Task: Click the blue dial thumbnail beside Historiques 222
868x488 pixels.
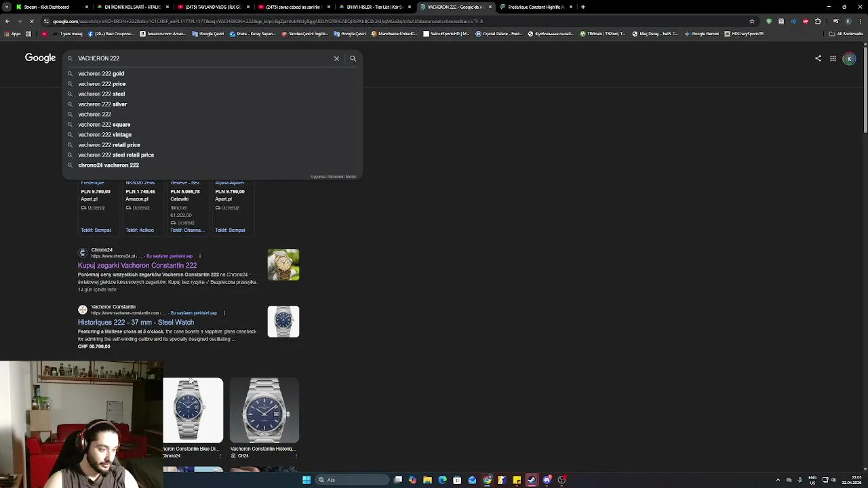Action: click(283, 321)
